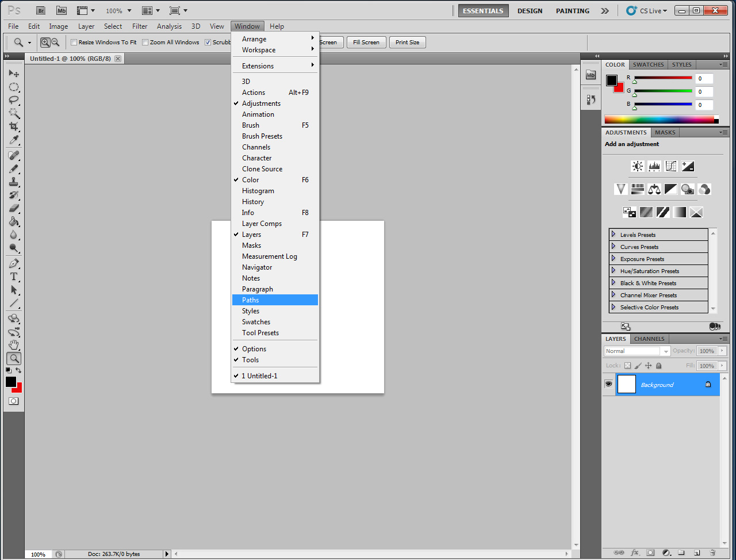This screenshot has height=560, width=736.
Task: Toggle the Tools panel in Window menu
Action: (x=275, y=360)
